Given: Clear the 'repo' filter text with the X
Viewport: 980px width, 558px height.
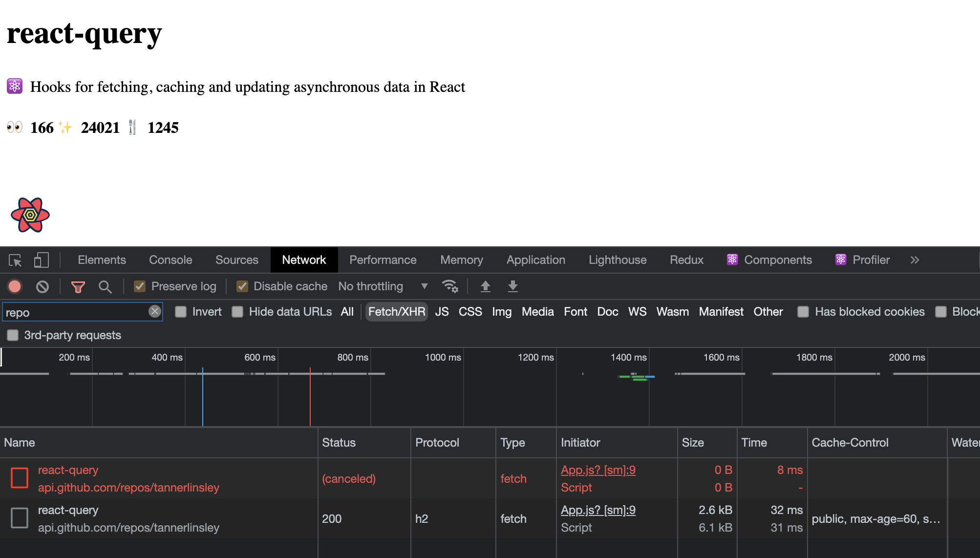Looking at the screenshot, I should tap(154, 312).
